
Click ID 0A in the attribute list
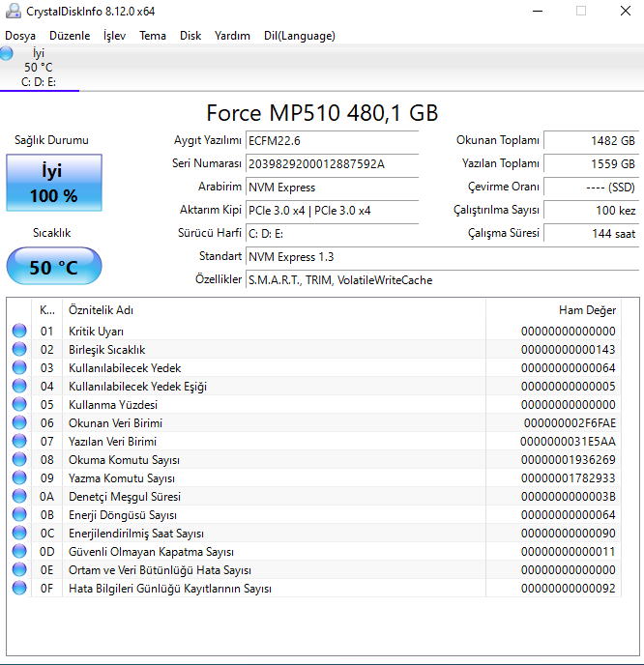coord(47,497)
